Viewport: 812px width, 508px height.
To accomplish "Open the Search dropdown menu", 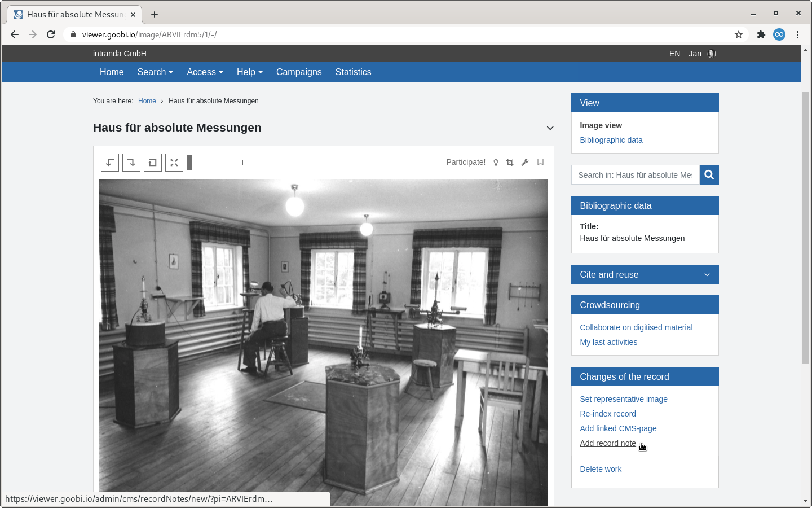I will (155, 72).
